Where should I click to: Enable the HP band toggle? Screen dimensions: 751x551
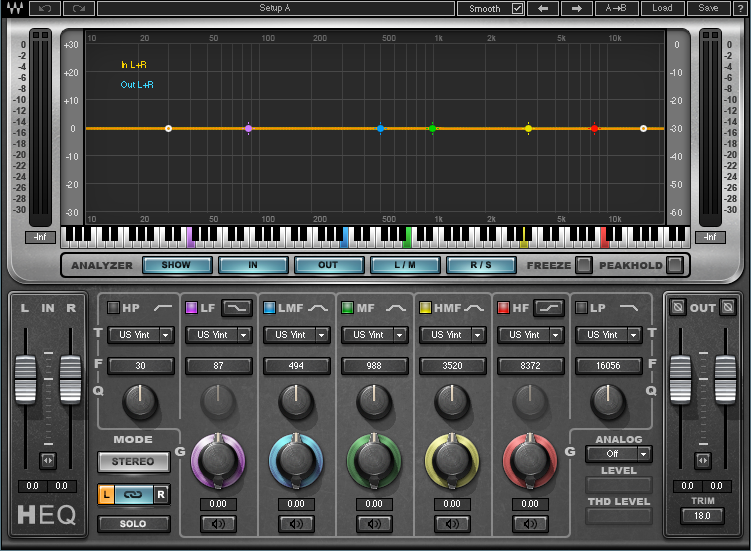coord(113,308)
